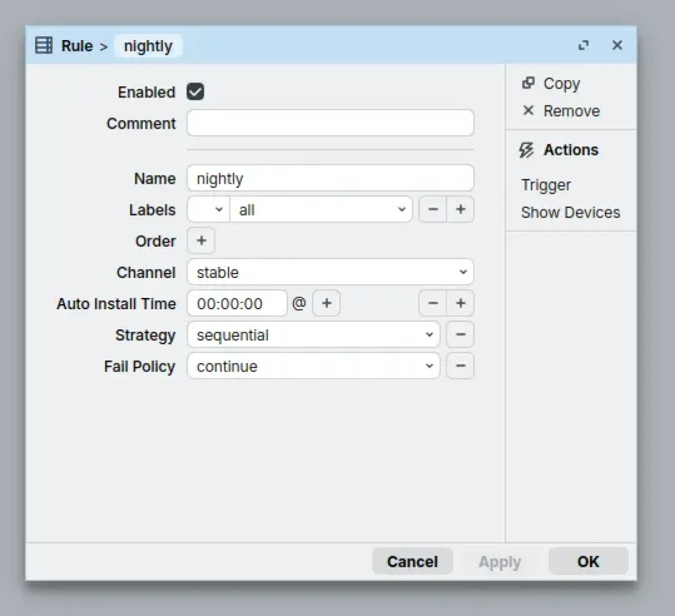
Task: Click the Rule breadcrumb label
Action: click(x=77, y=46)
